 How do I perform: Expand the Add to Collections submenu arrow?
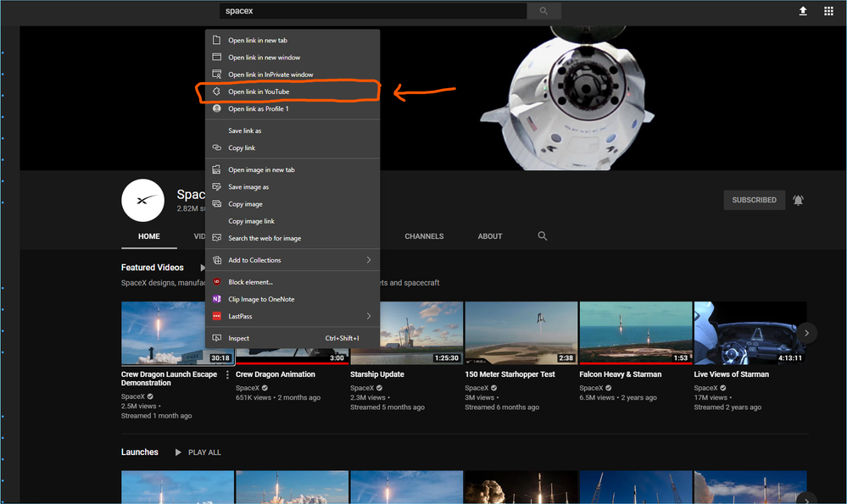[x=369, y=260]
